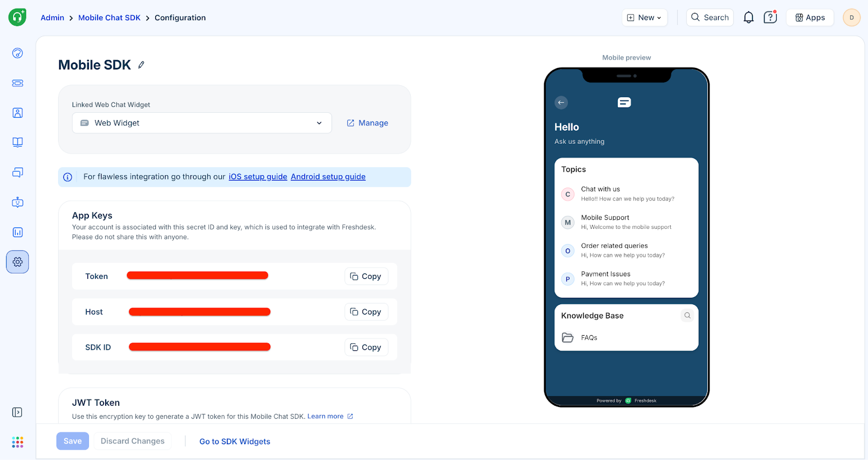Go to Admin breadcrumb
The width and height of the screenshot is (868, 460).
[x=53, y=17]
